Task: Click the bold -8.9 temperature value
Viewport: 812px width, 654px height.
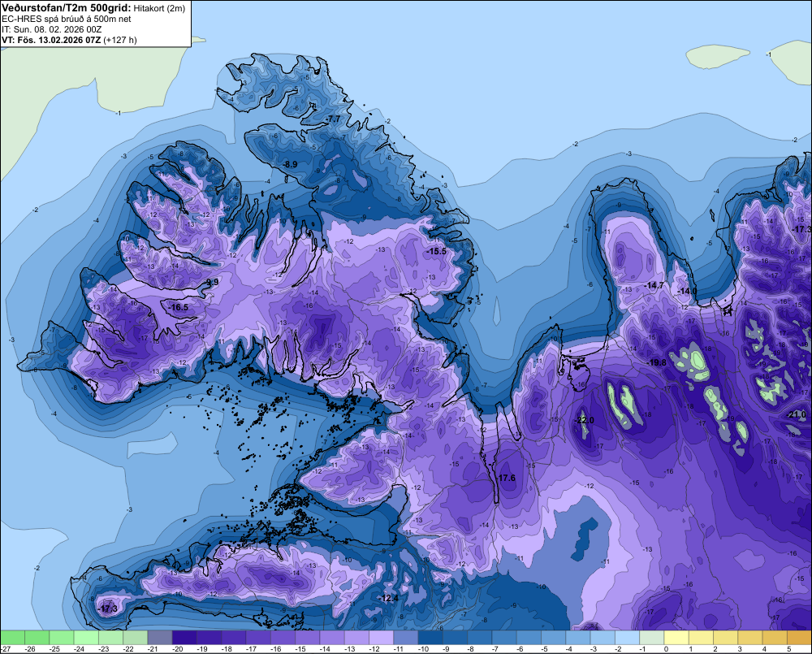Action: point(290,164)
